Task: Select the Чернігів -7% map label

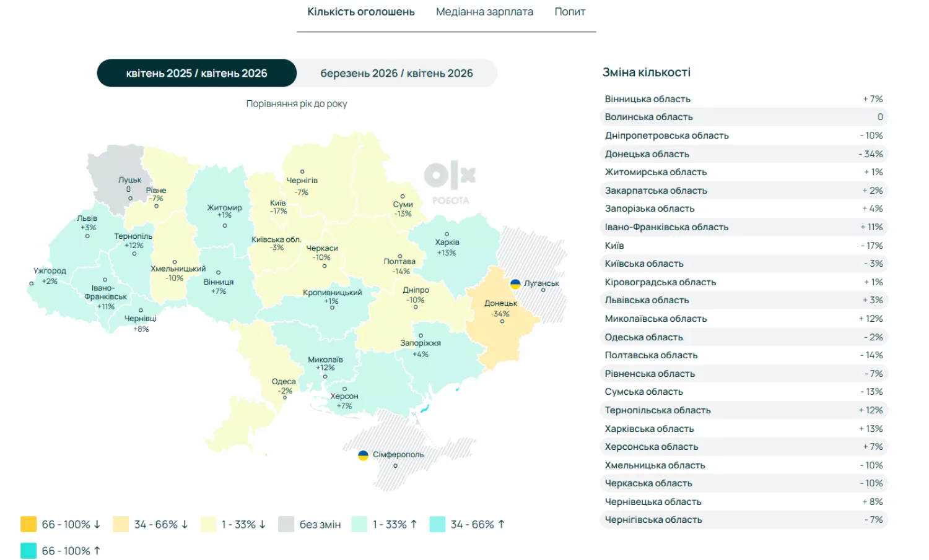Action: [302, 186]
